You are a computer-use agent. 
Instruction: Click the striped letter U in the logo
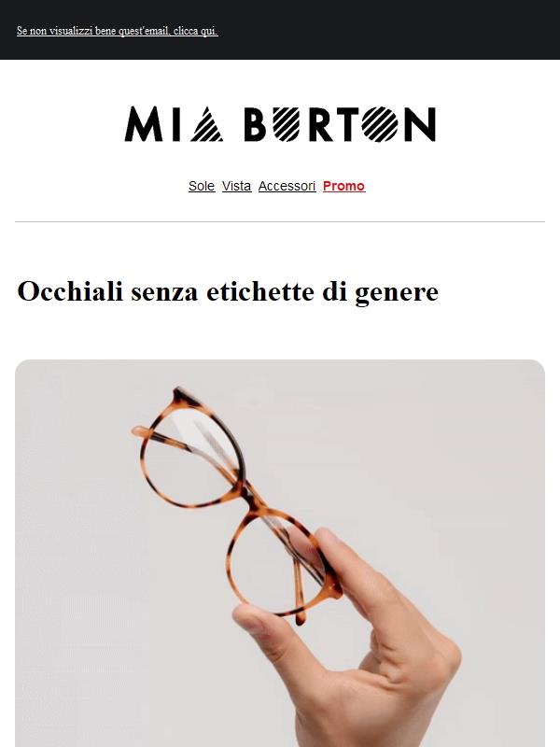(287, 124)
